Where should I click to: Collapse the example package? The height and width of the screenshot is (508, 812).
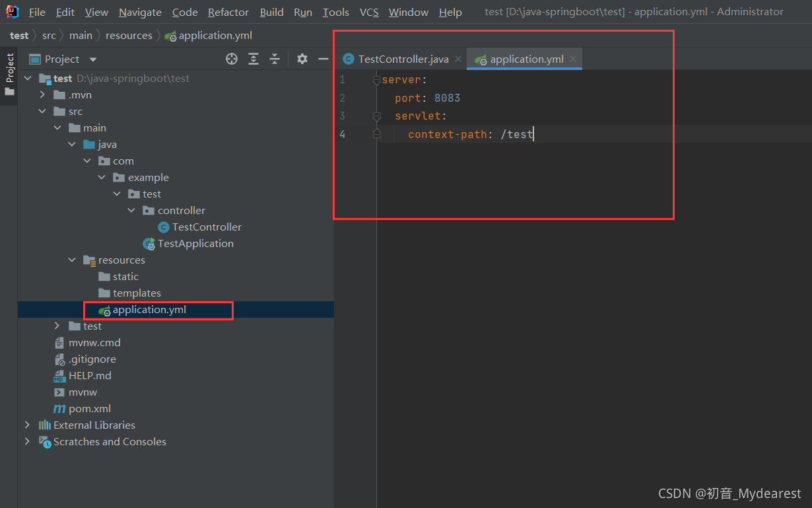coord(102,178)
